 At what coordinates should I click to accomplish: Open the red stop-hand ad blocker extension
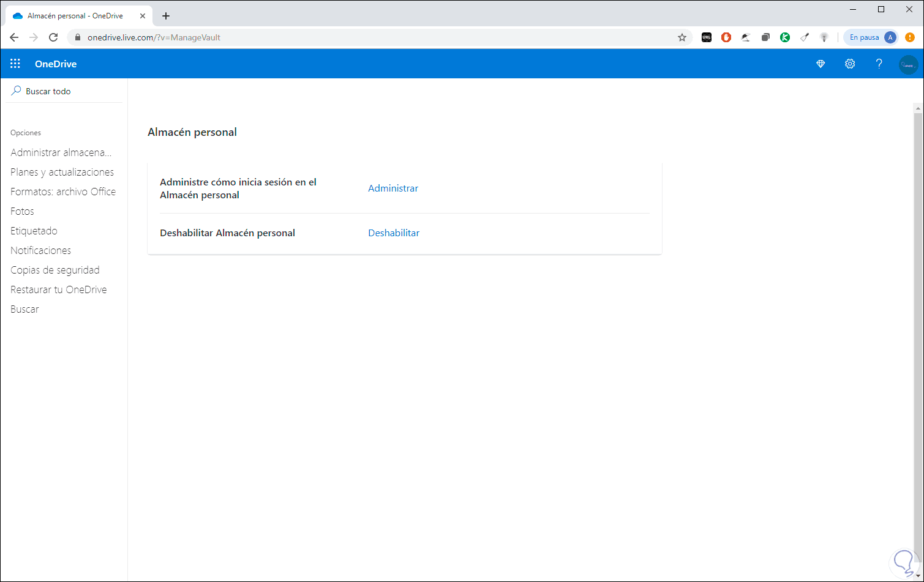[x=726, y=37]
